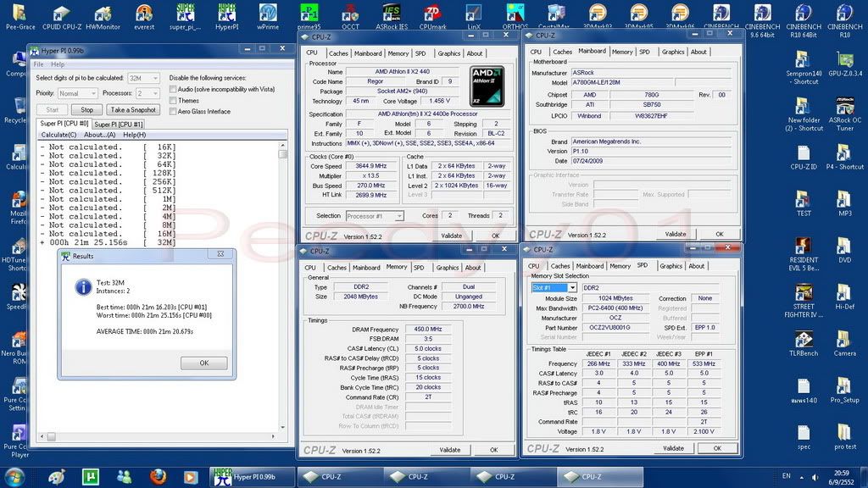The image size is (868, 488).
Task: Launch the everest desktop shortcut
Action: click(144, 17)
